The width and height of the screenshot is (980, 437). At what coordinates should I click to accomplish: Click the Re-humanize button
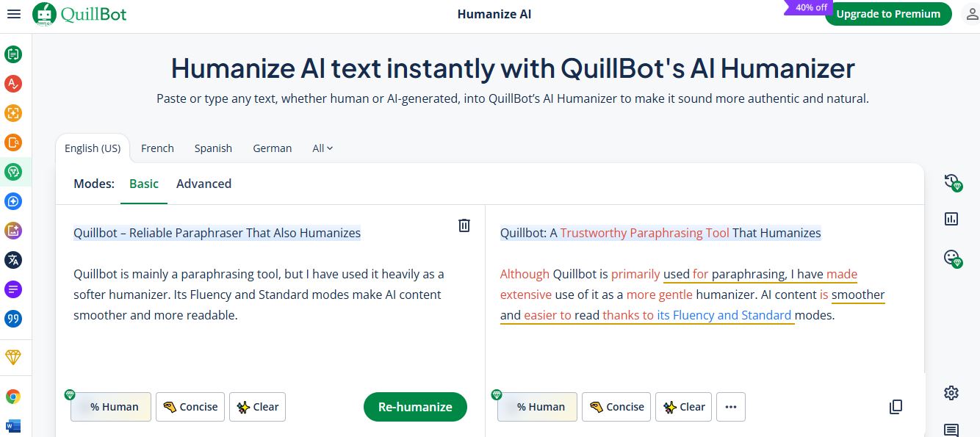415,406
